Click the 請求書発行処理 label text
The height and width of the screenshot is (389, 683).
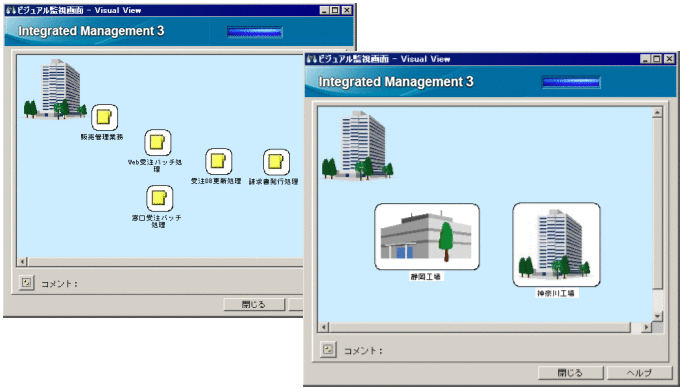(274, 181)
